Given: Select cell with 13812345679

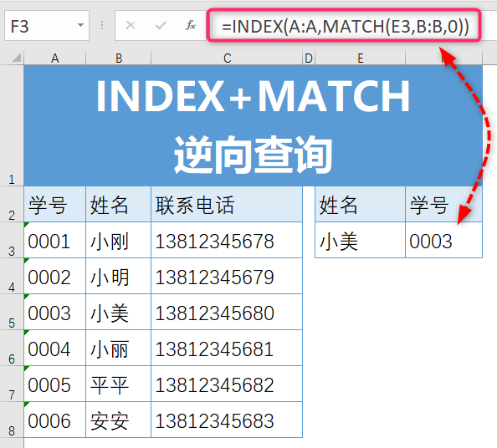Looking at the screenshot, I should (227, 276).
